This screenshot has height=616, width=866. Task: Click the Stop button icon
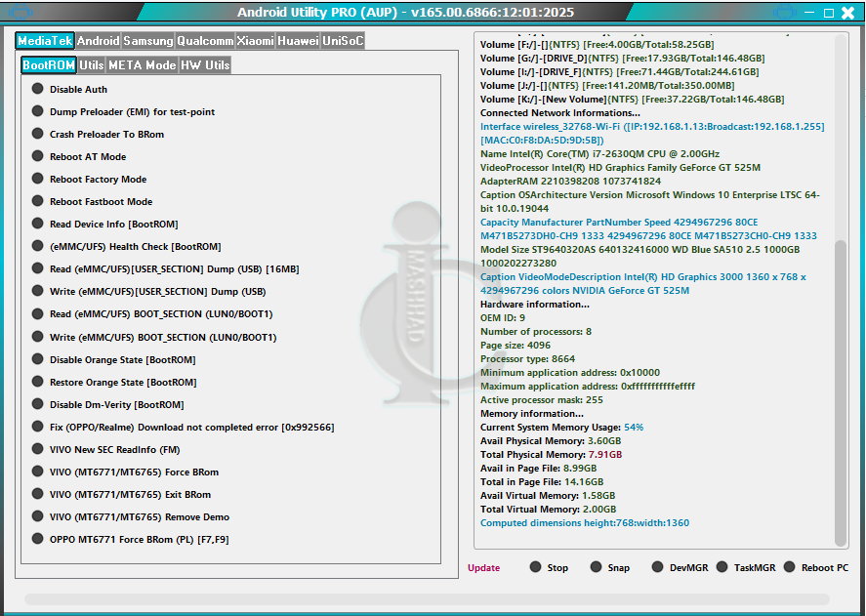tap(536, 567)
